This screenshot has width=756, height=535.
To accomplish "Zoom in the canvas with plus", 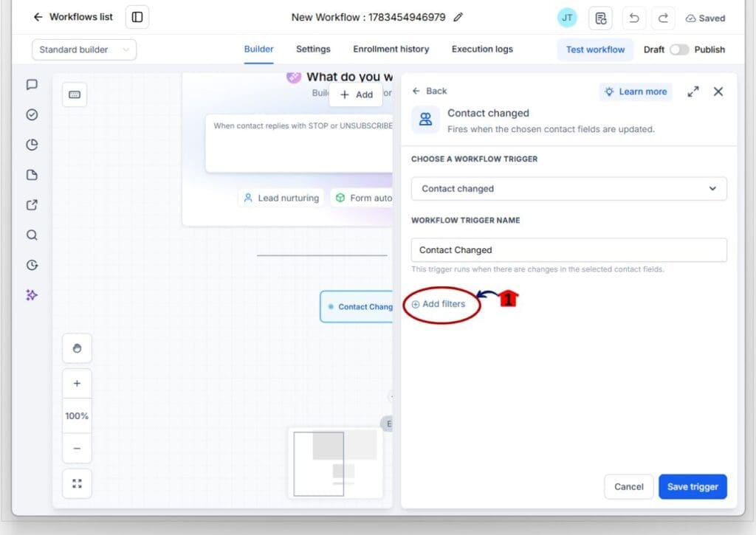I will click(x=77, y=384).
